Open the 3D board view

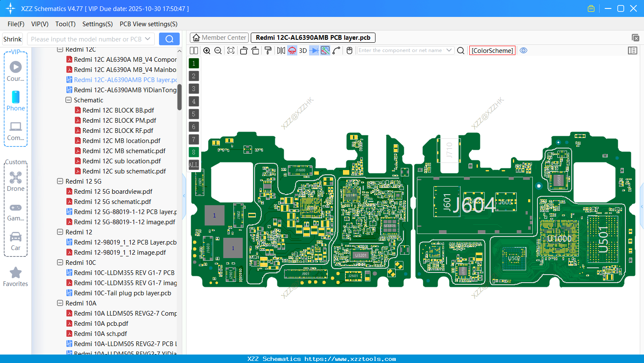[x=303, y=50]
